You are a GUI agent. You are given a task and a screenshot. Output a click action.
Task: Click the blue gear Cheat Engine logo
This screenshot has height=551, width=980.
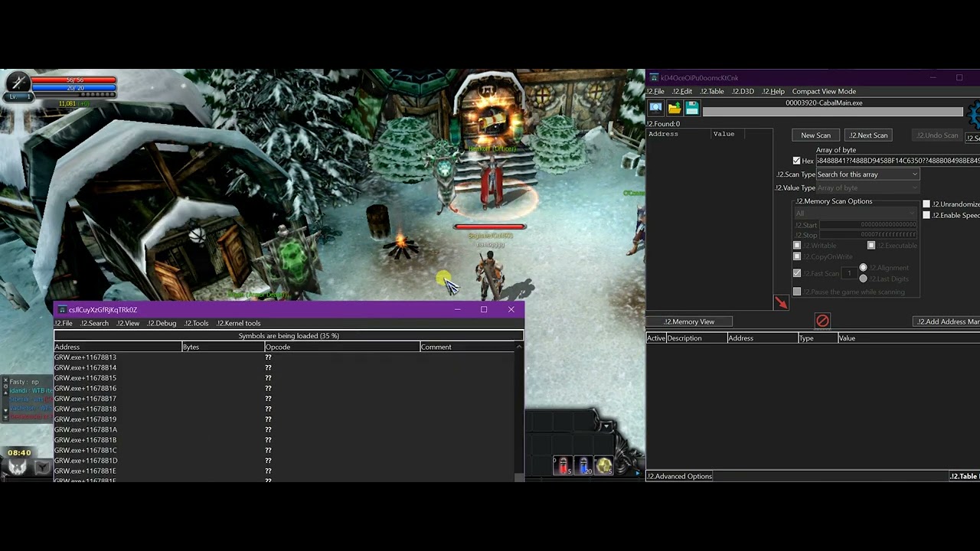tap(974, 115)
